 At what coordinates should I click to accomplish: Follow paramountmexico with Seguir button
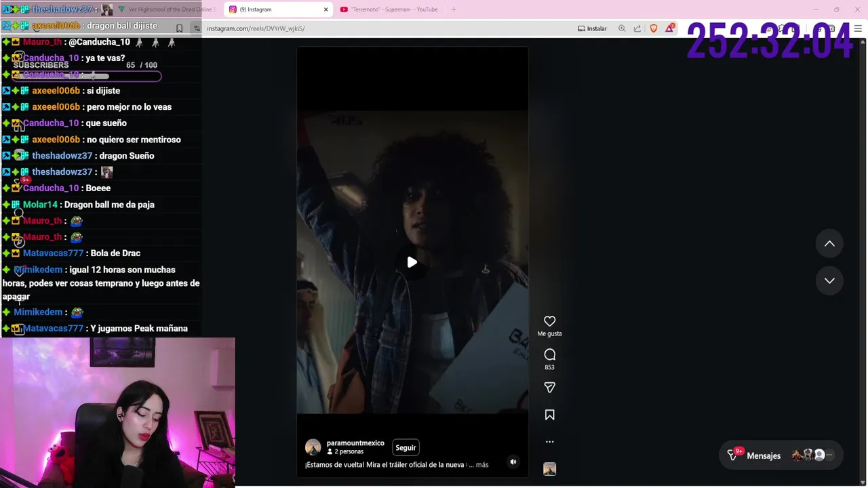[x=406, y=447]
